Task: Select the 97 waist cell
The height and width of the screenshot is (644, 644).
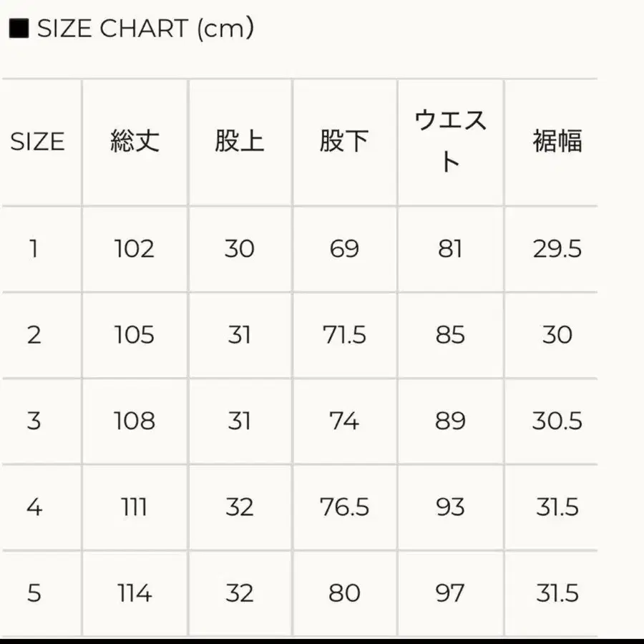Action: pyautogui.click(x=450, y=593)
